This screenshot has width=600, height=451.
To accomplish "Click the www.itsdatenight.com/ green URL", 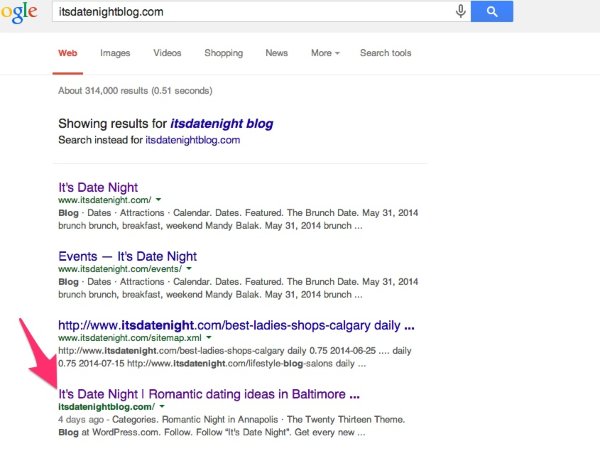I will pos(104,200).
